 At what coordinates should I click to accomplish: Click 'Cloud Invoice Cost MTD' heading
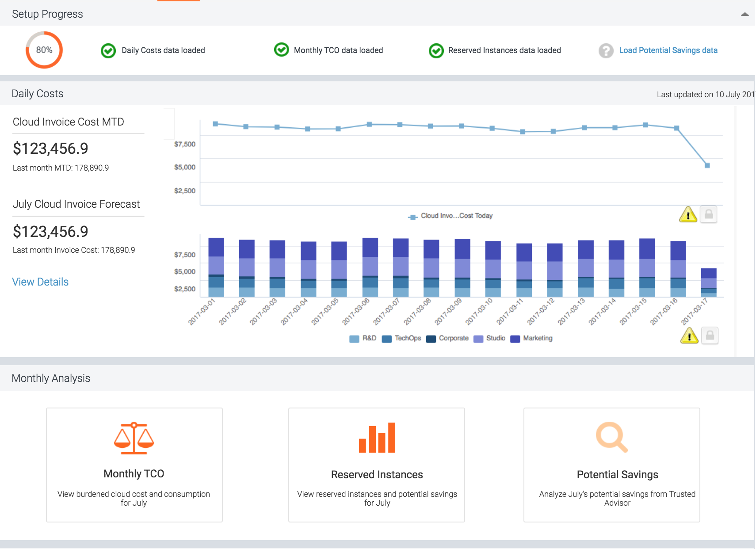[x=69, y=122]
